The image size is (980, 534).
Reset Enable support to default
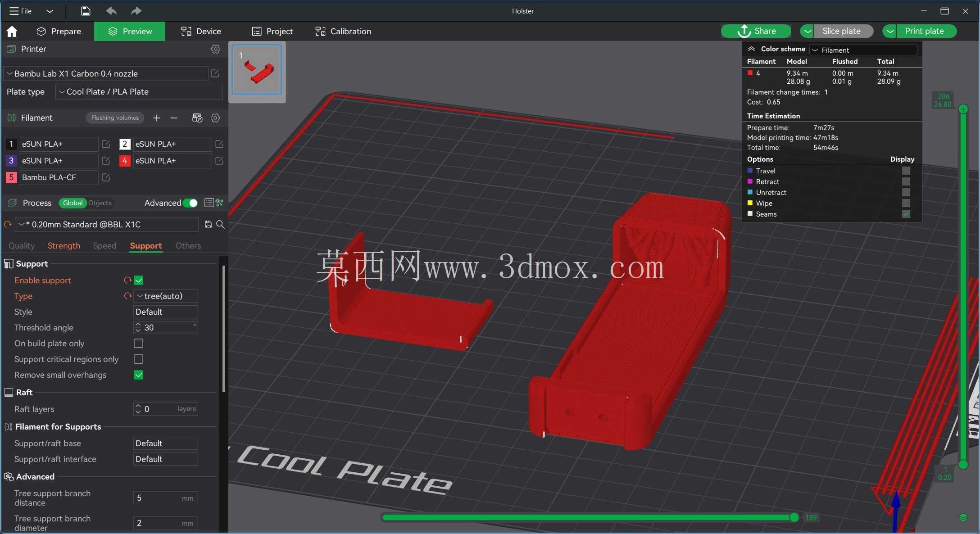coord(127,280)
